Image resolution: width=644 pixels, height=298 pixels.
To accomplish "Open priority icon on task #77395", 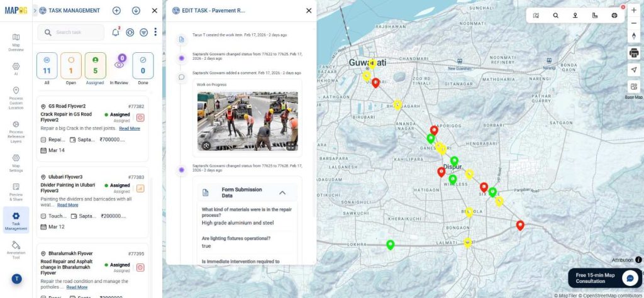I will (140, 268).
